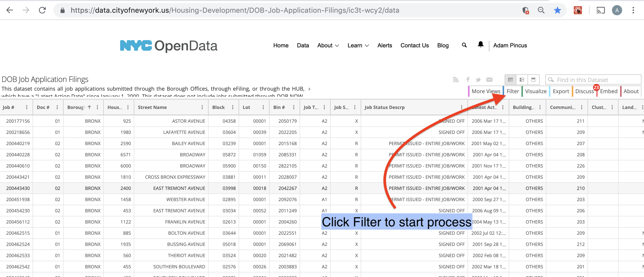Open Job # column menu
The image size is (644, 277).
27,107
